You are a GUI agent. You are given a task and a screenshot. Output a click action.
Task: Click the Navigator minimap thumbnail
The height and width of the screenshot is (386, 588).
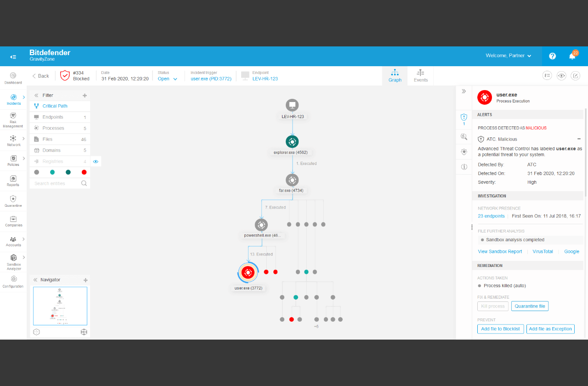[x=60, y=306]
